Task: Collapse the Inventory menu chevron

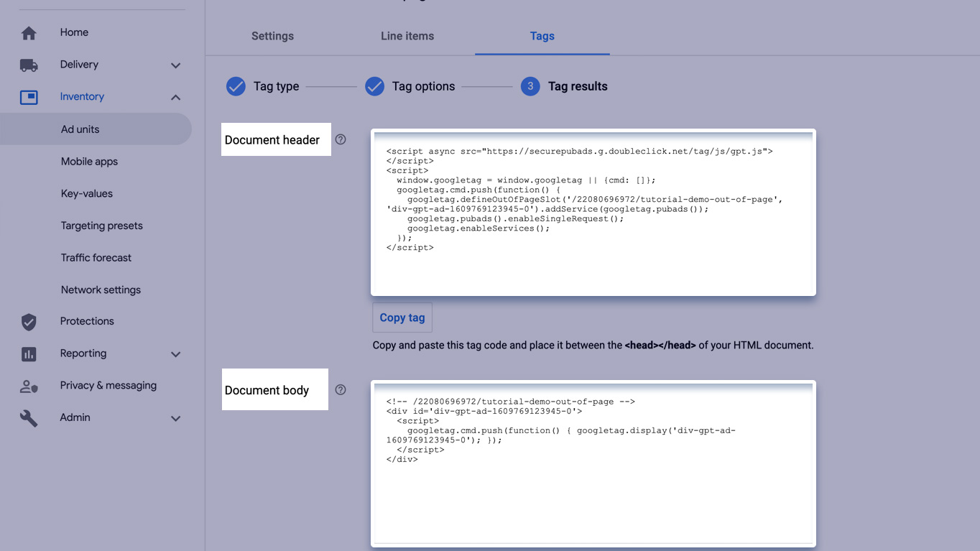Action: [x=175, y=98]
